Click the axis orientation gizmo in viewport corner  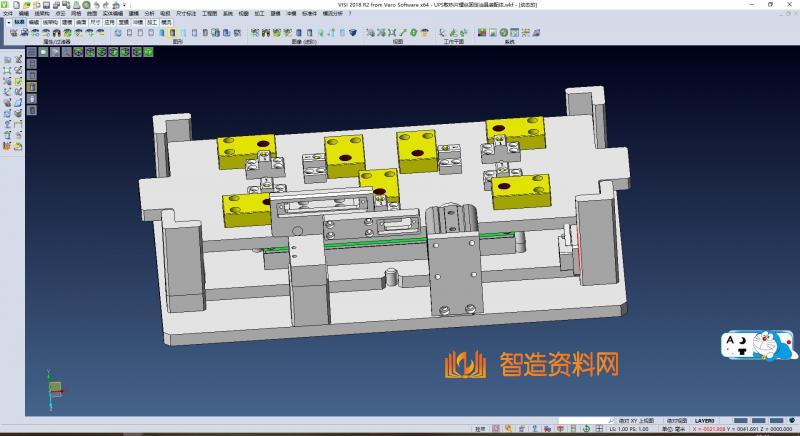[55, 389]
